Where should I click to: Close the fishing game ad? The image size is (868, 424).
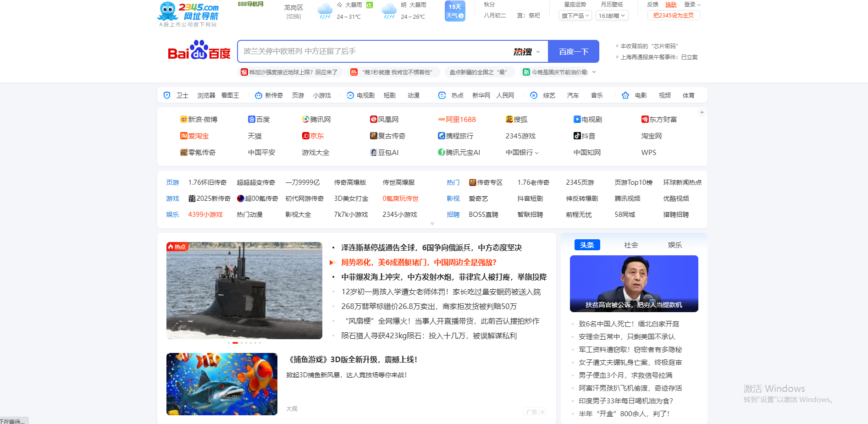pos(542,412)
